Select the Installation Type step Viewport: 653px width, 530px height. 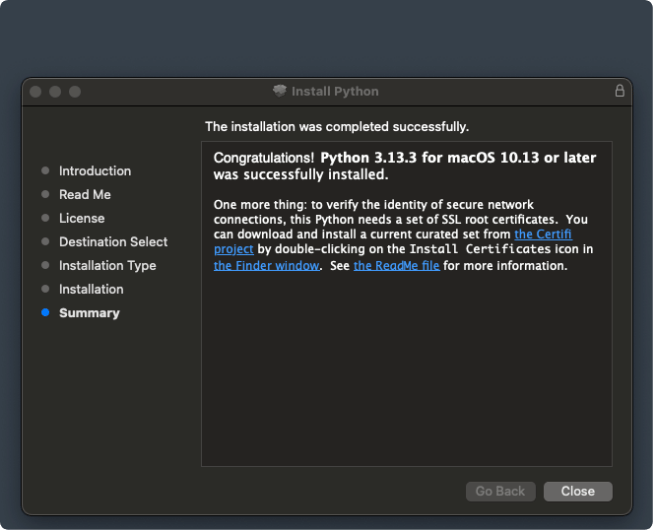(107, 265)
